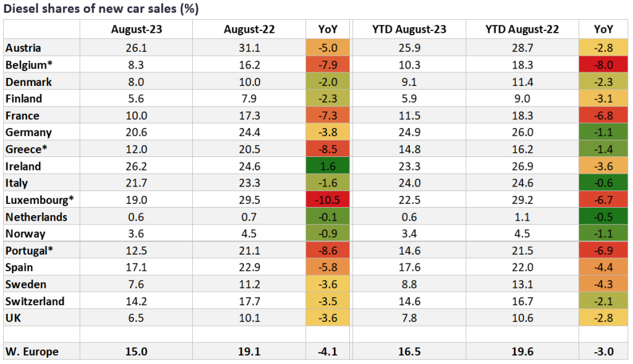The width and height of the screenshot is (633, 364).
Task: Select the Austria row label
Action: [23, 48]
